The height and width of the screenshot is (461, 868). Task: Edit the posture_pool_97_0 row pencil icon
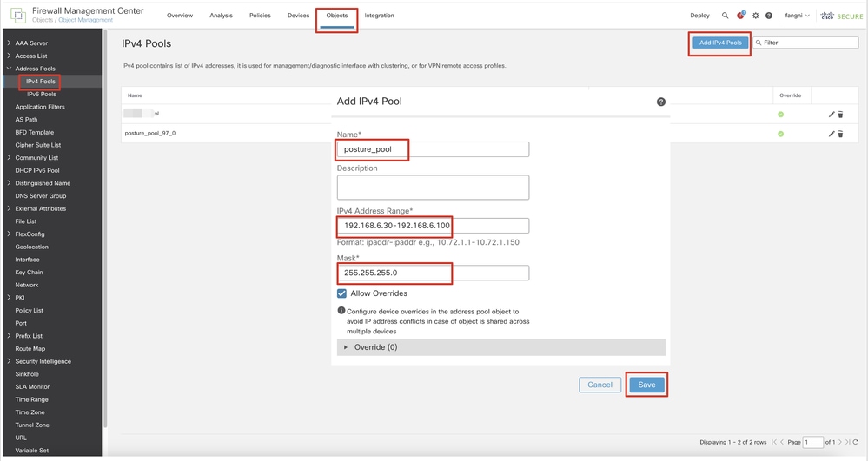(831, 134)
